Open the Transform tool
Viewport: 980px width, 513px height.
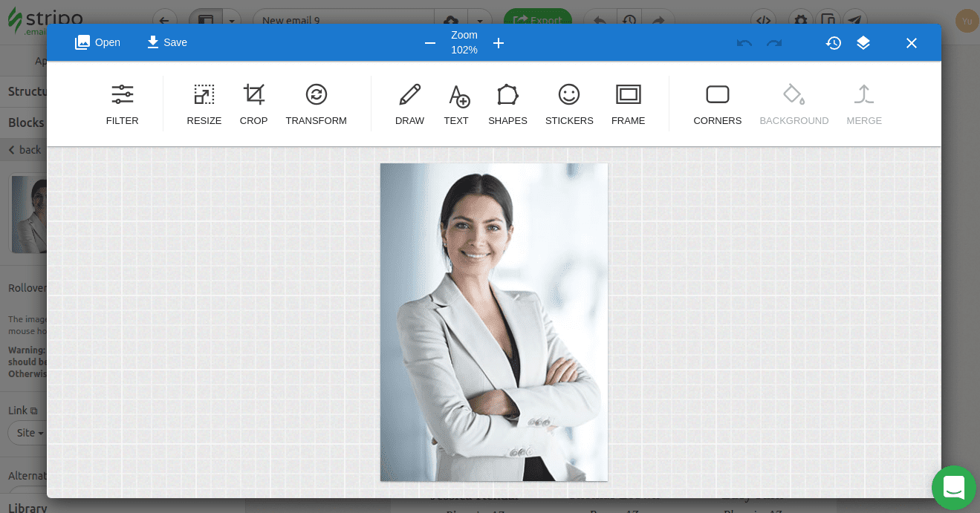(316, 105)
